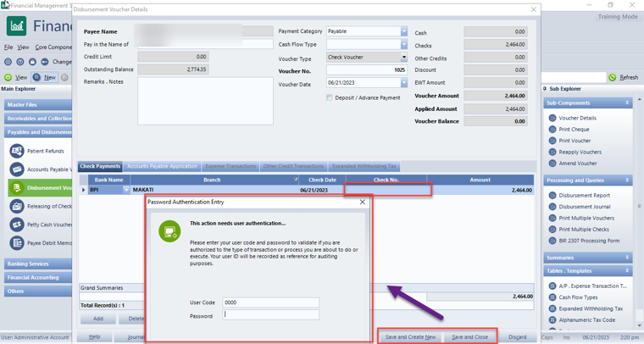Click the green Refresh icon
Screen dimensions: 644x344
(613, 77)
